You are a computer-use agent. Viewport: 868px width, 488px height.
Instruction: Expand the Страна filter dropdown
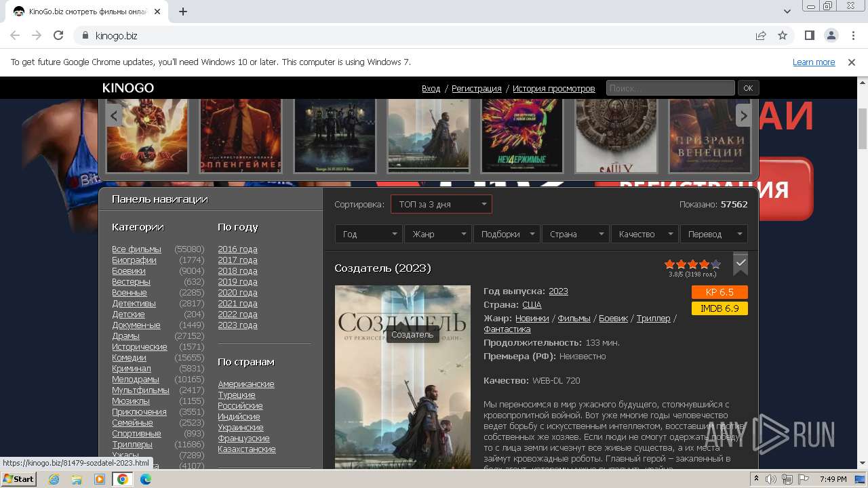click(575, 234)
